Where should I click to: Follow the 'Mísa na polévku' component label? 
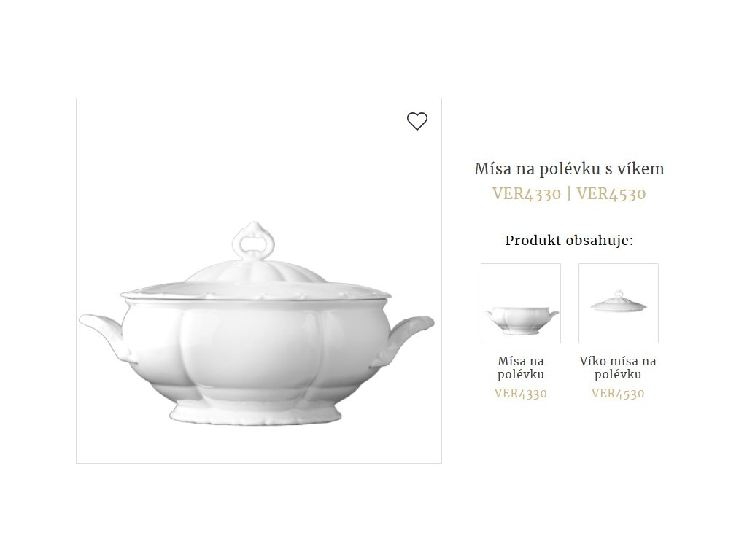coord(521,367)
